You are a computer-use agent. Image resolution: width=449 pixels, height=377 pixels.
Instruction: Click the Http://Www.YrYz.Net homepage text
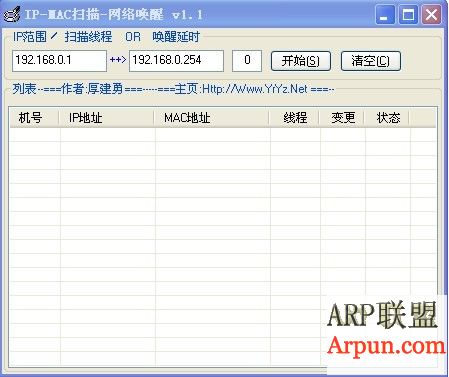pos(255,89)
